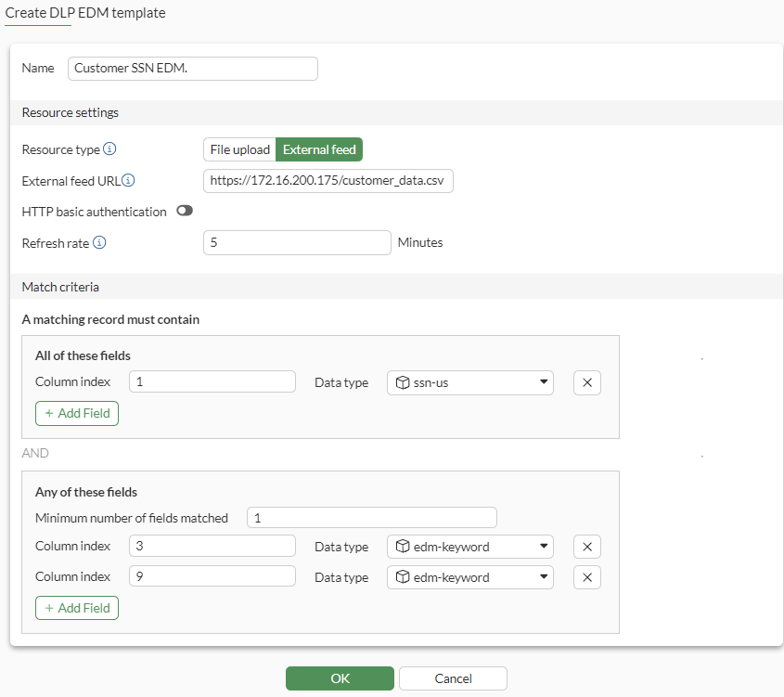
Task: Remove the ssn-us column index 1 field
Action: tap(586, 383)
